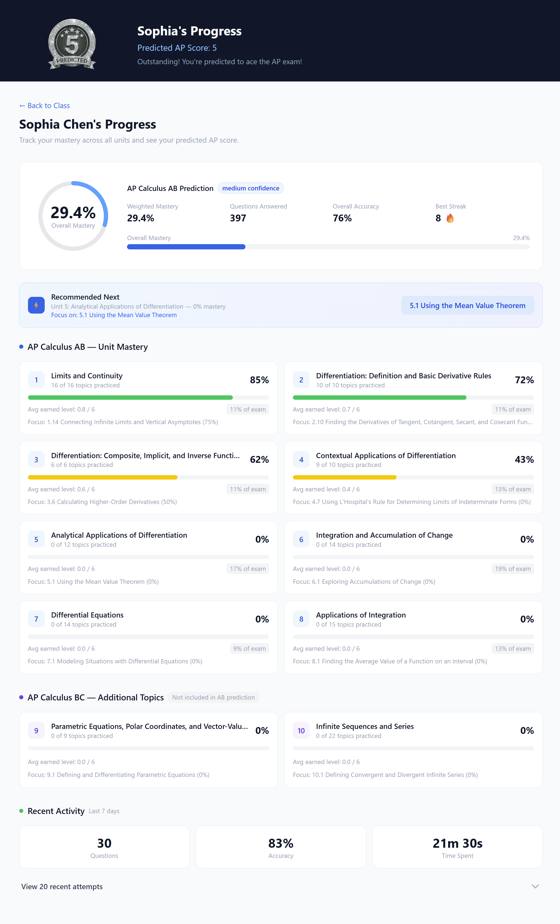Click the Not included in AB prediction tag

point(213,697)
